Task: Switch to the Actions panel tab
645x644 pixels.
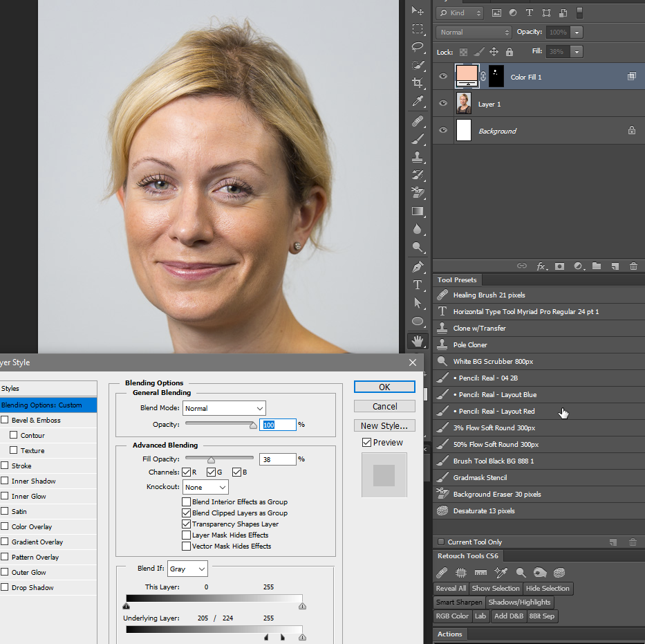Action: pyautogui.click(x=449, y=634)
